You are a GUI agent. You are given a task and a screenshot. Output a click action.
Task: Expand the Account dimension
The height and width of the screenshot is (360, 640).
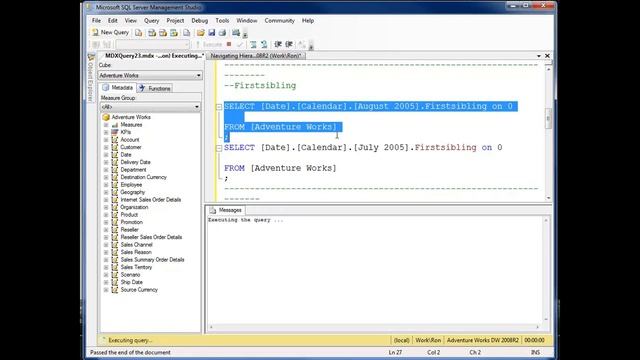pyautogui.click(x=106, y=140)
